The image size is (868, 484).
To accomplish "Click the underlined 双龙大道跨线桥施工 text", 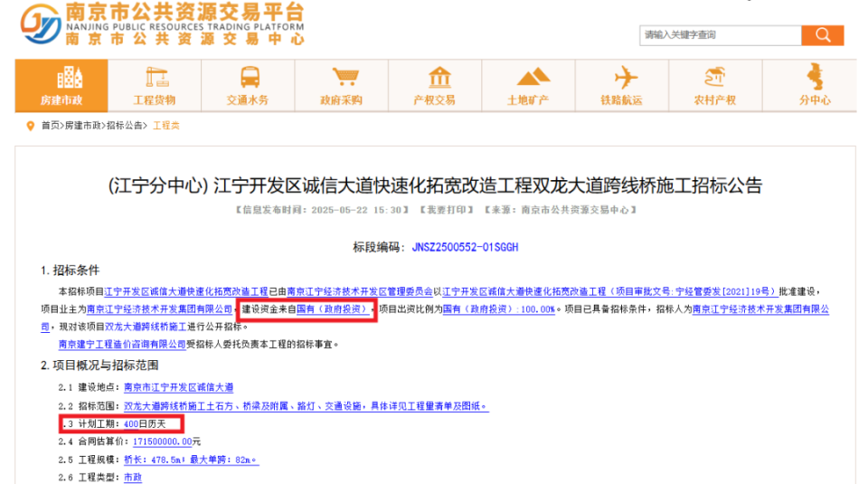I will click(146, 327).
